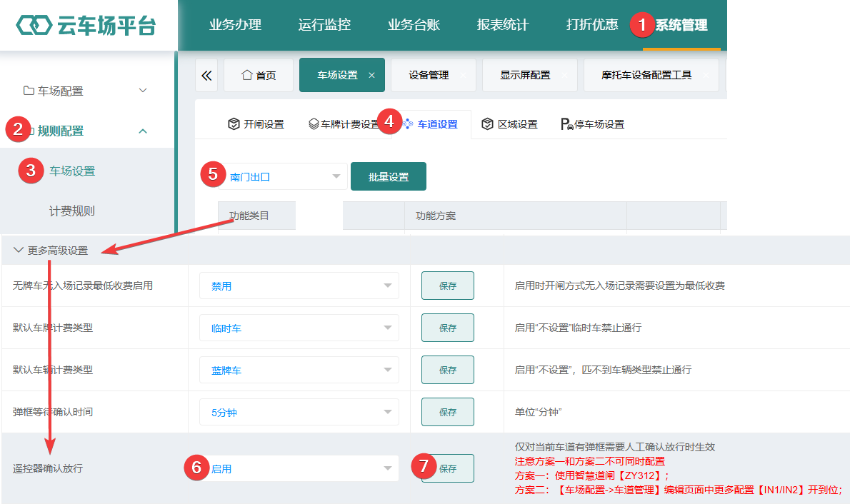This screenshot has height=504, width=850.
Task: Expand the 车场配置 sidebar chevron
Action: [143, 91]
